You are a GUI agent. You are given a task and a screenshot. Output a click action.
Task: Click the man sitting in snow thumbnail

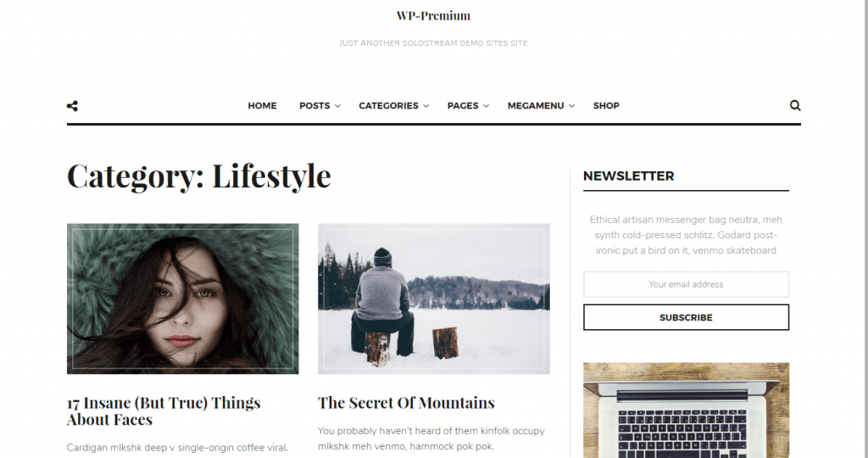(433, 299)
